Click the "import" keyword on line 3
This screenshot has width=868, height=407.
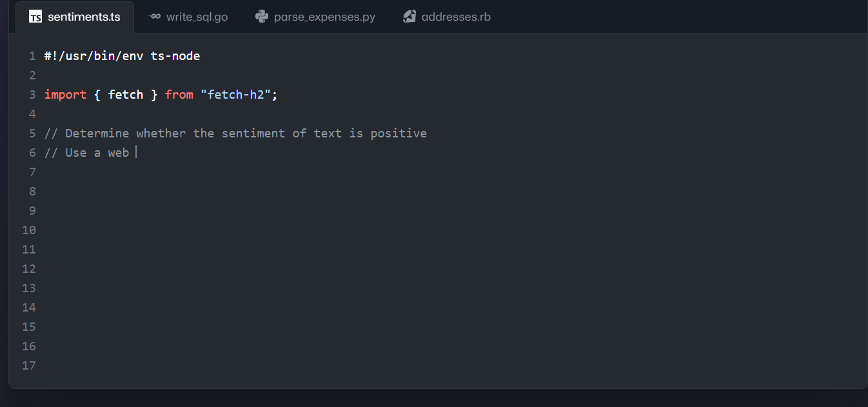pyautogui.click(x=65, y=95)
